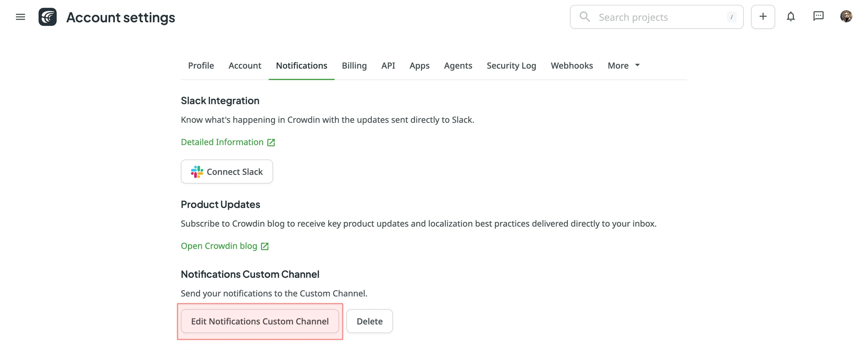Click the external link icon beside Open Crowdin blog
The width and height of the screenshot is (868, 350).
(264, 246)
